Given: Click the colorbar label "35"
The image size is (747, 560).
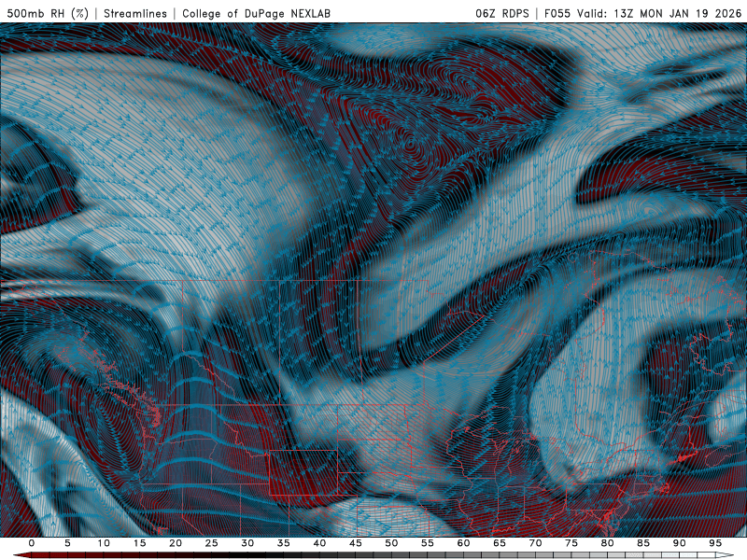Looking at the screenshot, I should 284,543.
